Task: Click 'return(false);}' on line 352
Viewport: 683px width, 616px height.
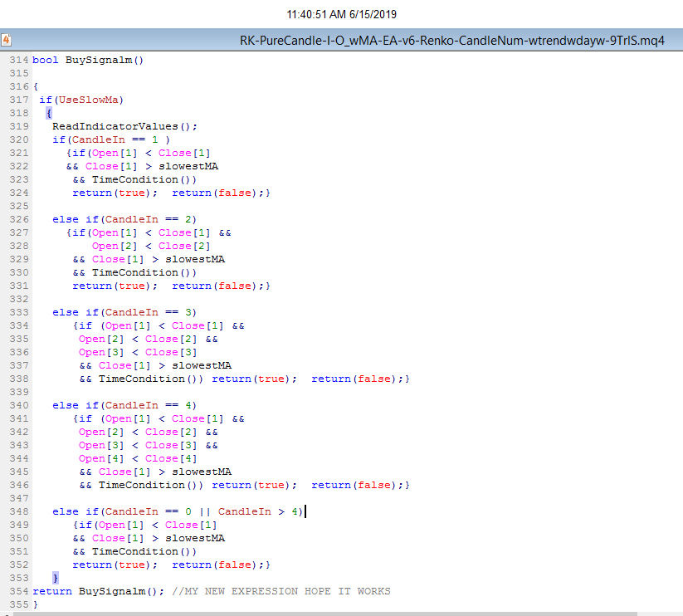Action: 222,565
